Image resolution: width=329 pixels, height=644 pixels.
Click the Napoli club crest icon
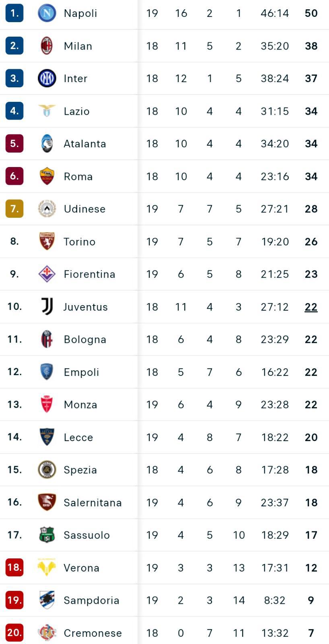tap(47, 13)
